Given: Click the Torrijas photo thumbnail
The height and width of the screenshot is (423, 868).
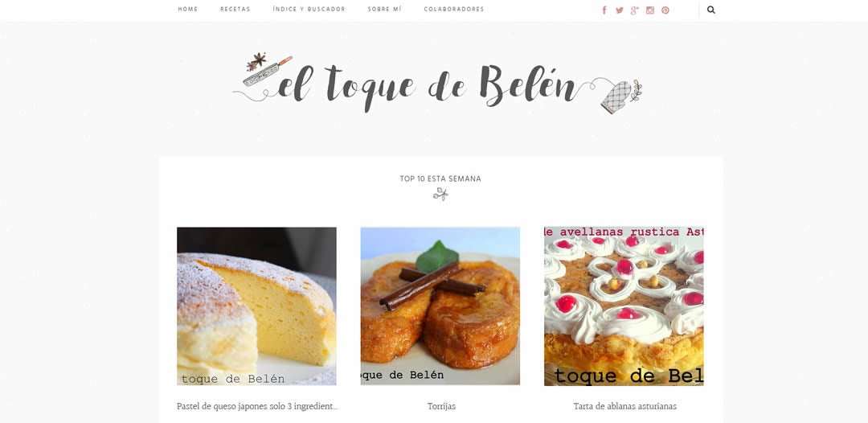Looking at the screenshot, I should tap(440, 306).
